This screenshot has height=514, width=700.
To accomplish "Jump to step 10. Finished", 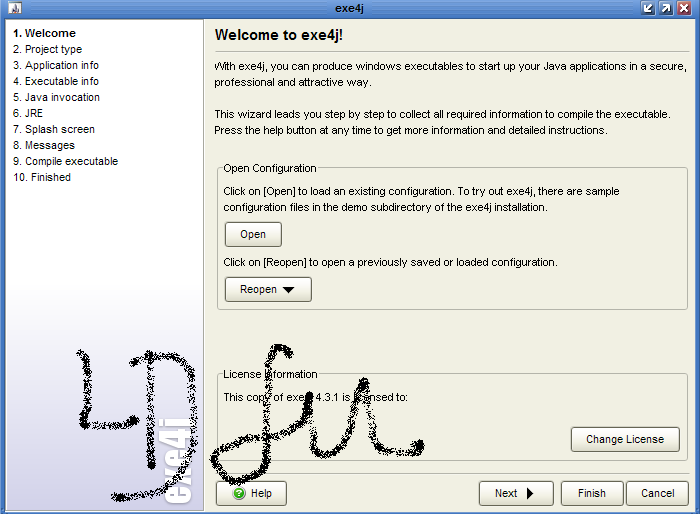I will coord(42,177).
